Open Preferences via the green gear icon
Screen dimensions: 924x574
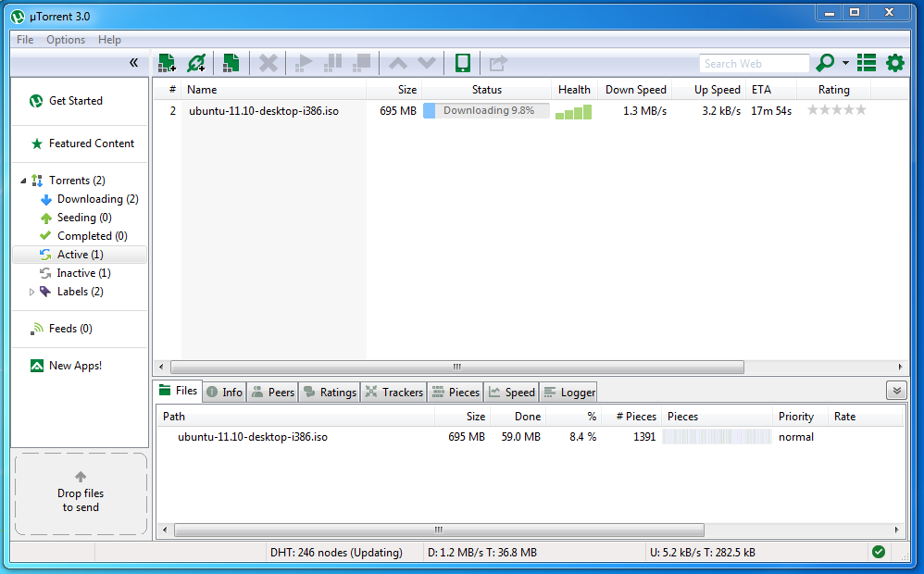895,62
